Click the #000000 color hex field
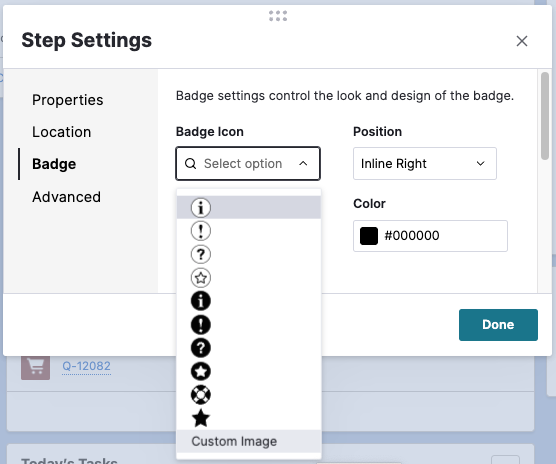Viewport: 556px width, 464px height. (x=430, y=236)
